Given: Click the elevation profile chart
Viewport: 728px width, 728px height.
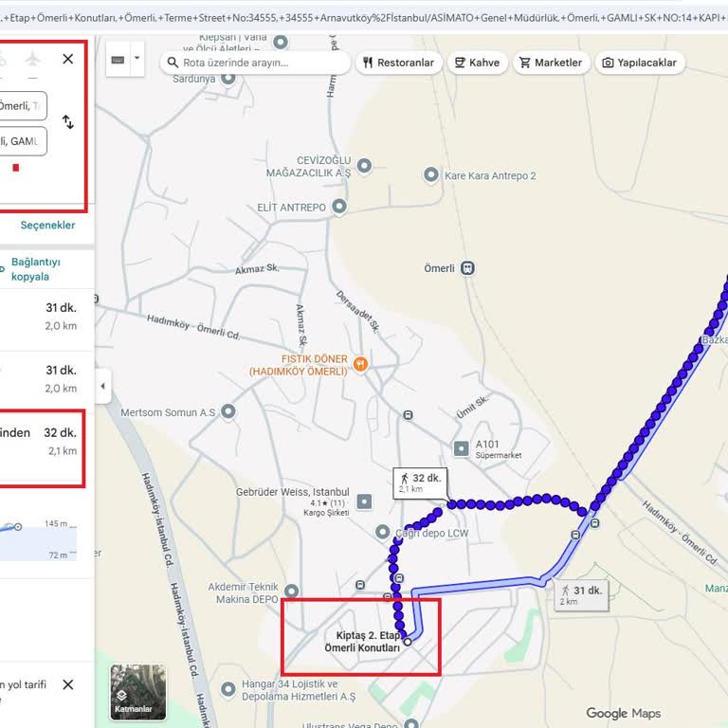Looking at the screenshot, I should coord(39,540).
